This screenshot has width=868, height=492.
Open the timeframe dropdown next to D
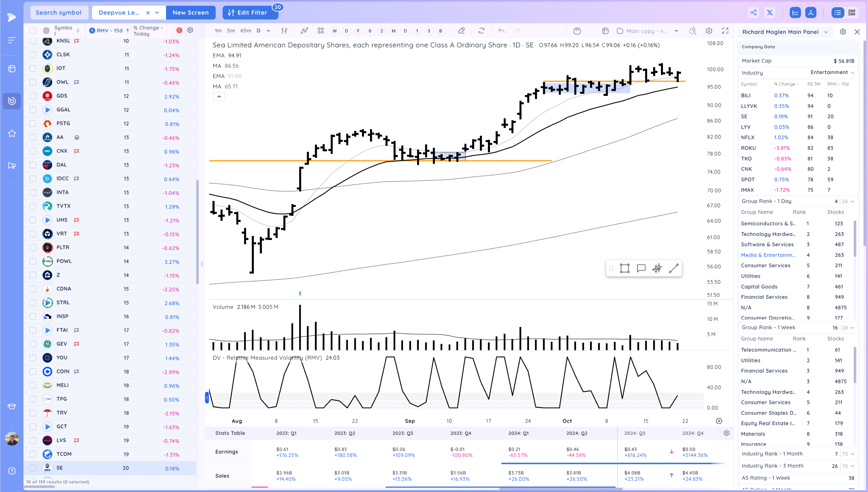tap(268, 31)
